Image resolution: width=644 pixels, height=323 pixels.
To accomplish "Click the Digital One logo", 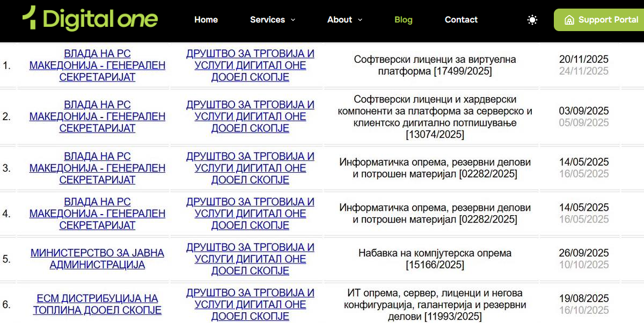I will [90, 19].
